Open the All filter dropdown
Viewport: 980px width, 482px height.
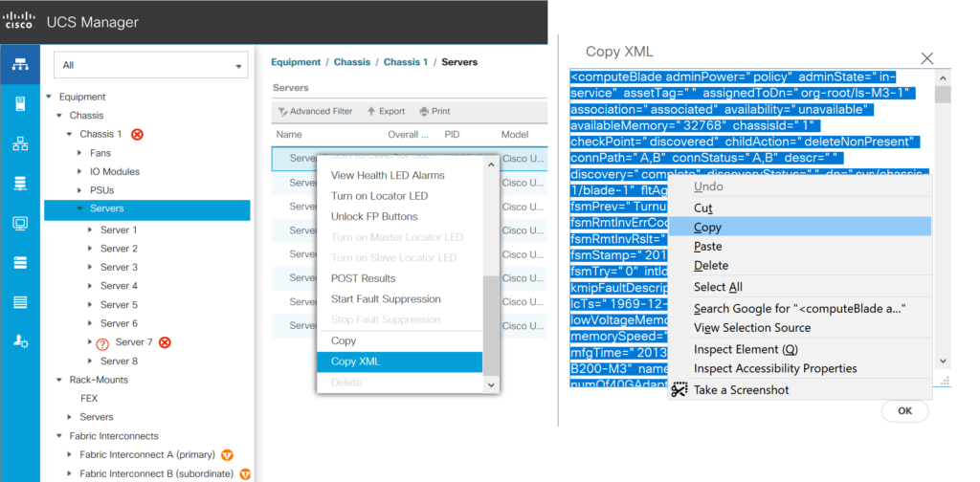point(150,65)
